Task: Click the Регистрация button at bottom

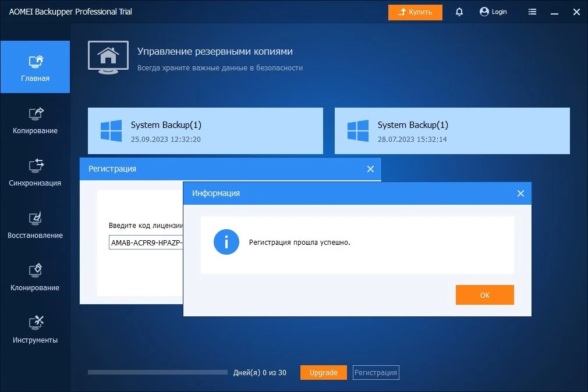Action: (x=376, y=372)
